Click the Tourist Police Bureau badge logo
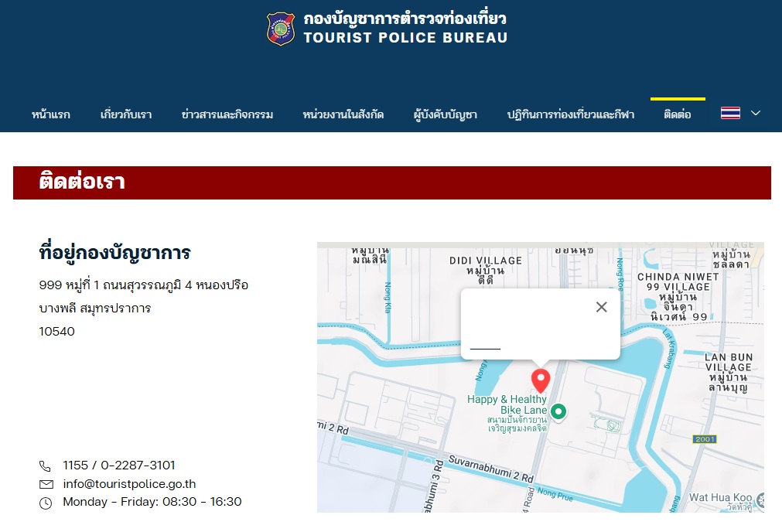Viewport: 782px width, 532px height. pyautogui.click(x=281, y=29)
